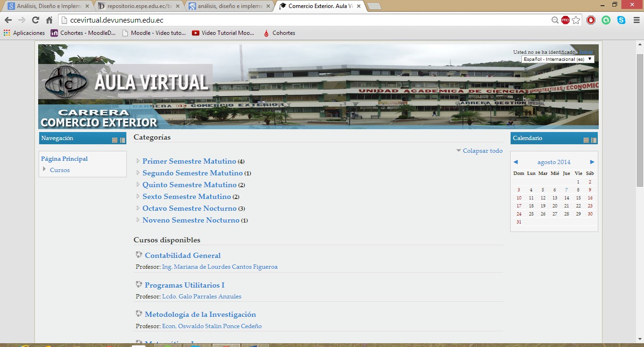Click the course icon beside Contabilidad General
644x347 pixels.
pos(139,255)
